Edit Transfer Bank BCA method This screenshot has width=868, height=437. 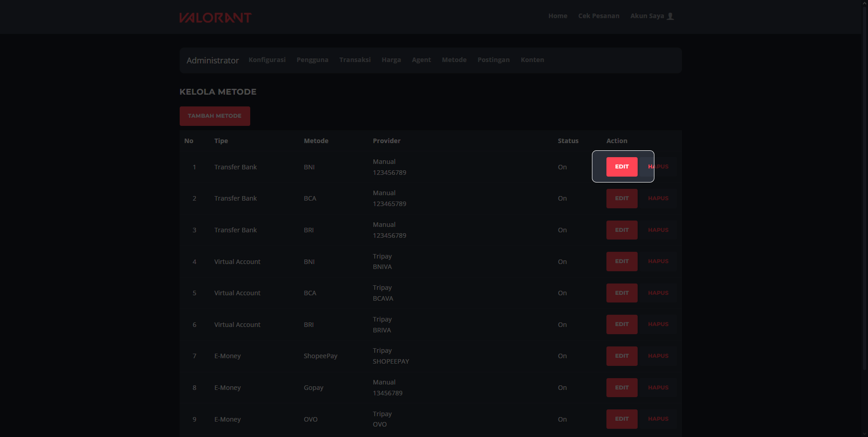(622, 198)
